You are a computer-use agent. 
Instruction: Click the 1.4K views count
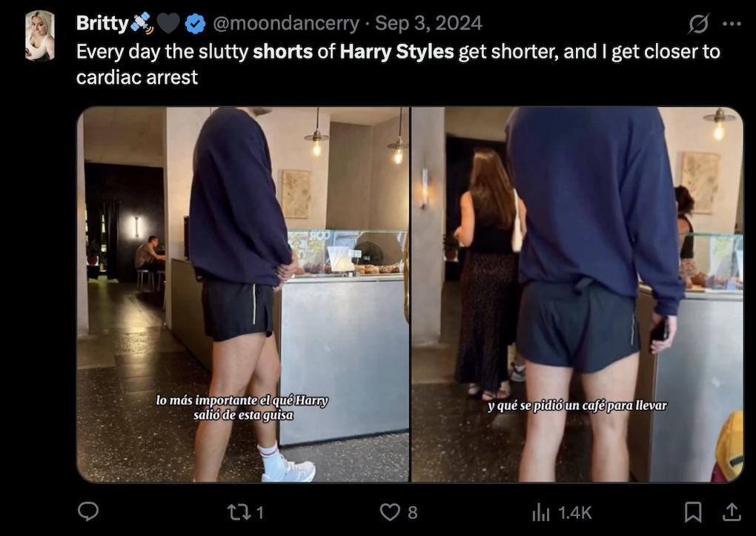click(574, 512)
